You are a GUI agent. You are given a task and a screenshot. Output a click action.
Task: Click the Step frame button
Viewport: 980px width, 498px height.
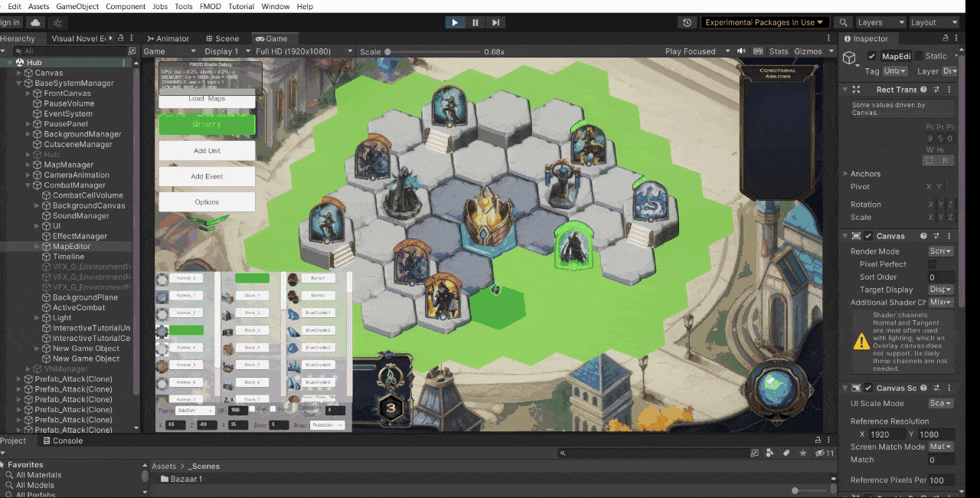pyautogui.click(x=496, y=22)
